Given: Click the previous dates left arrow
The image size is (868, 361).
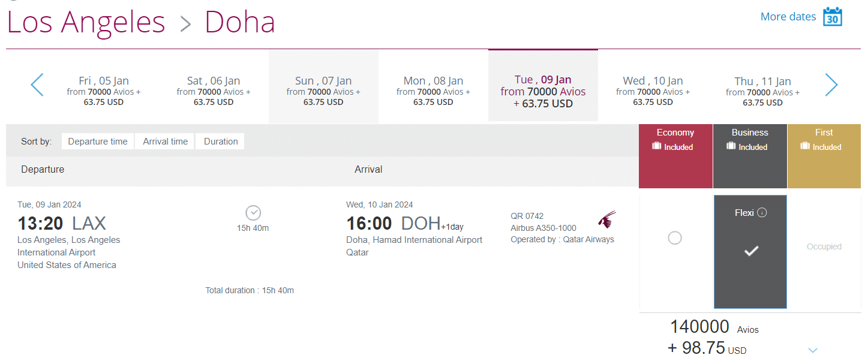Looking at the screenshot, I should click(37, 85).
